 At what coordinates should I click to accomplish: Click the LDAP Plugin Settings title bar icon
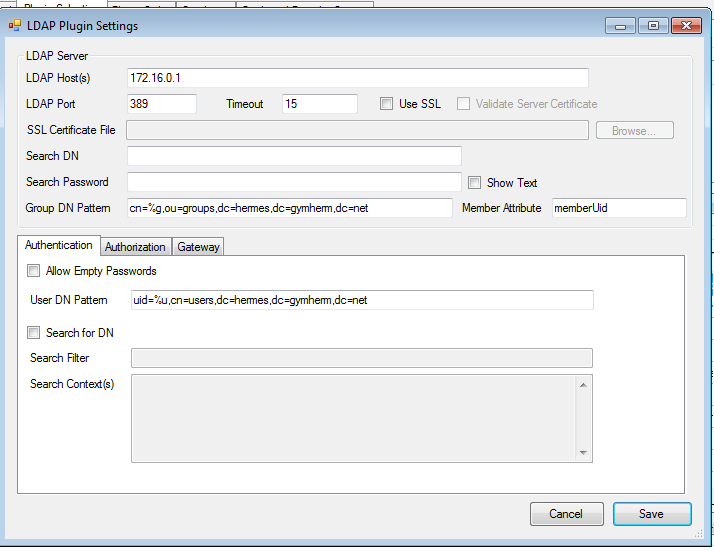15,25
